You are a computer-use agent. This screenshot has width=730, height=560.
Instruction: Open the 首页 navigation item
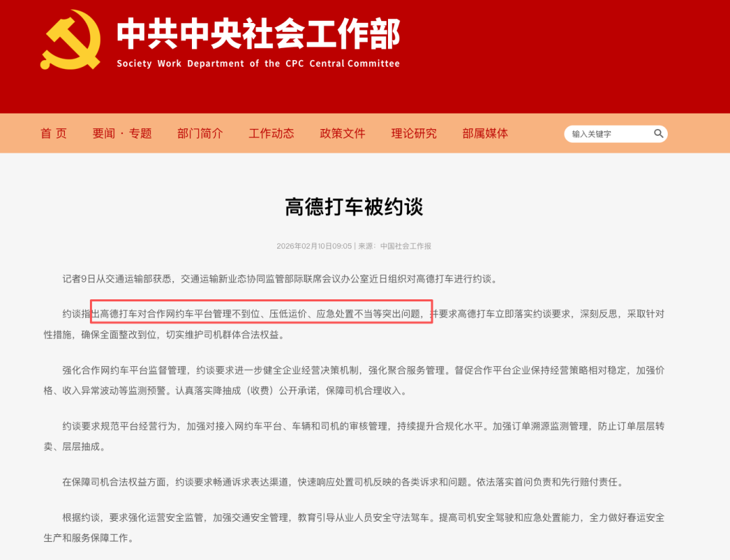click(x=53, y=134)
